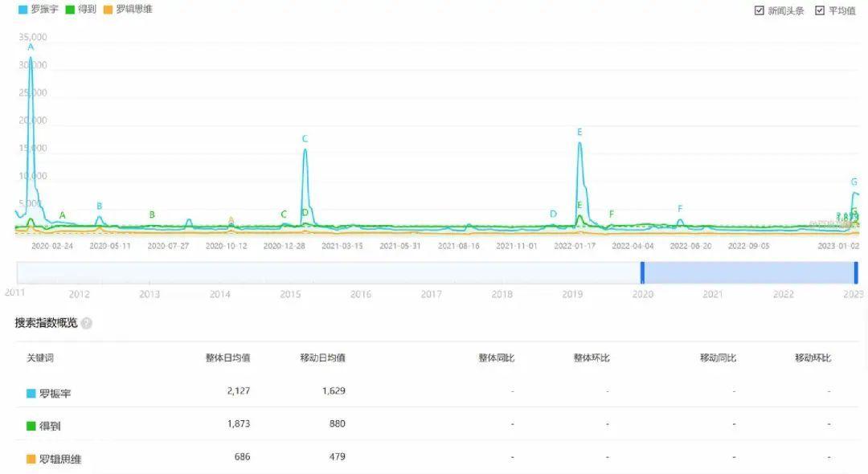Click the highlighted 2020–2023 range selection
The width and height of the screenshot is (868, 474).
coord(749,272)
